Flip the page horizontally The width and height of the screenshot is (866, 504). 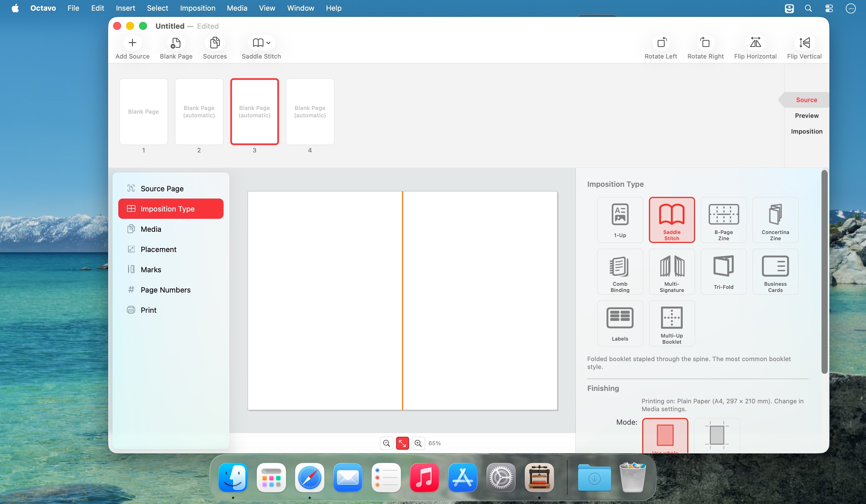pyautogui.click(x=755, y=43)
